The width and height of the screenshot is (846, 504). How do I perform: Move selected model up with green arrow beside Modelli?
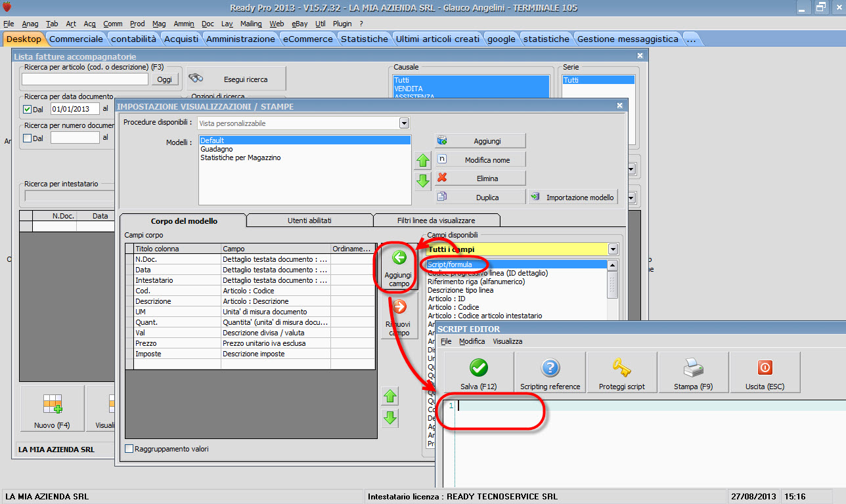click(423, 160)
